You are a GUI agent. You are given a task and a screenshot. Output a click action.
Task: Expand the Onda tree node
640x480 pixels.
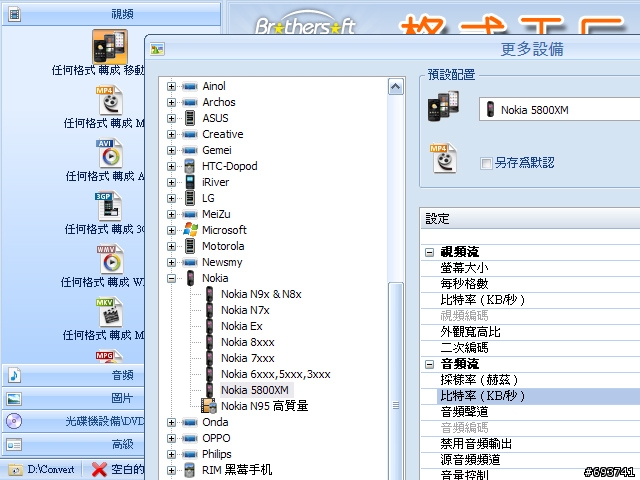171,422
